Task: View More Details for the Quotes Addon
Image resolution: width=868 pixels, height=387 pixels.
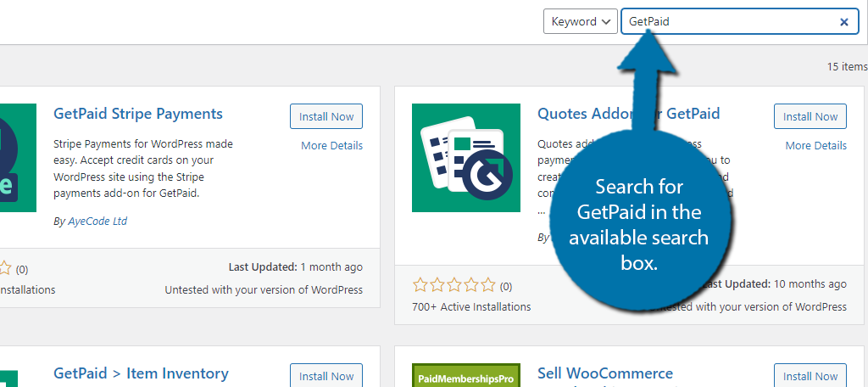Action: click(816, 145)
